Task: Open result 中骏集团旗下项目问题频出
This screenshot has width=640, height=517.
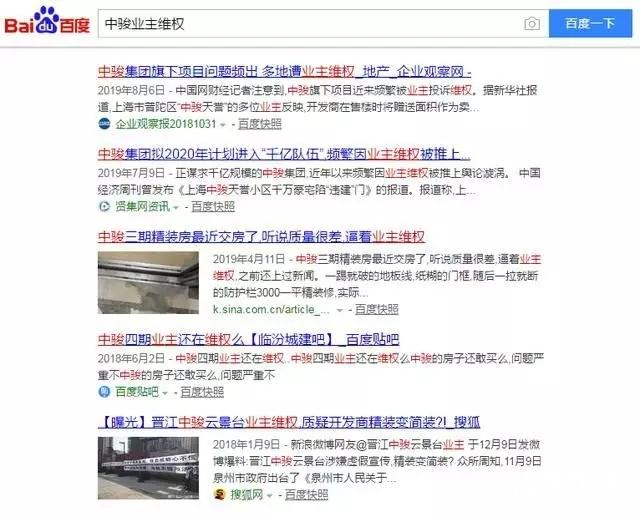Action: (284, 72)
